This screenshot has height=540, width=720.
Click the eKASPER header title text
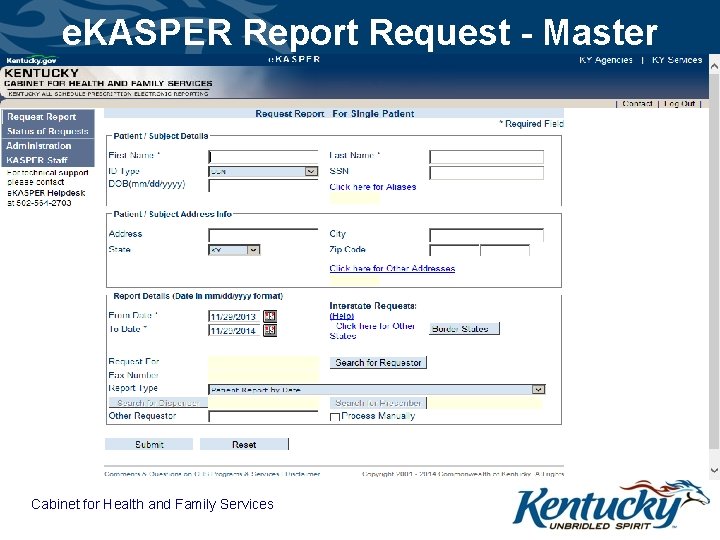point(294,59)
